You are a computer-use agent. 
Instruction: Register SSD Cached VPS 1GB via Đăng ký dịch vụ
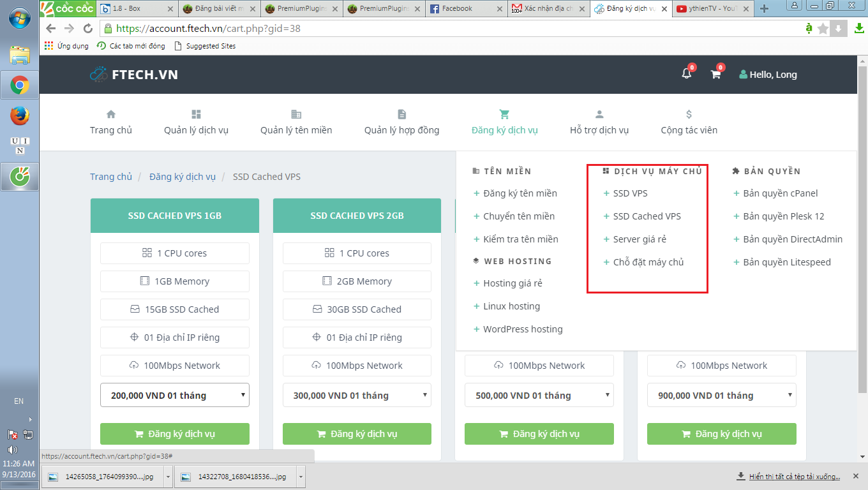(x=175, y=434)
